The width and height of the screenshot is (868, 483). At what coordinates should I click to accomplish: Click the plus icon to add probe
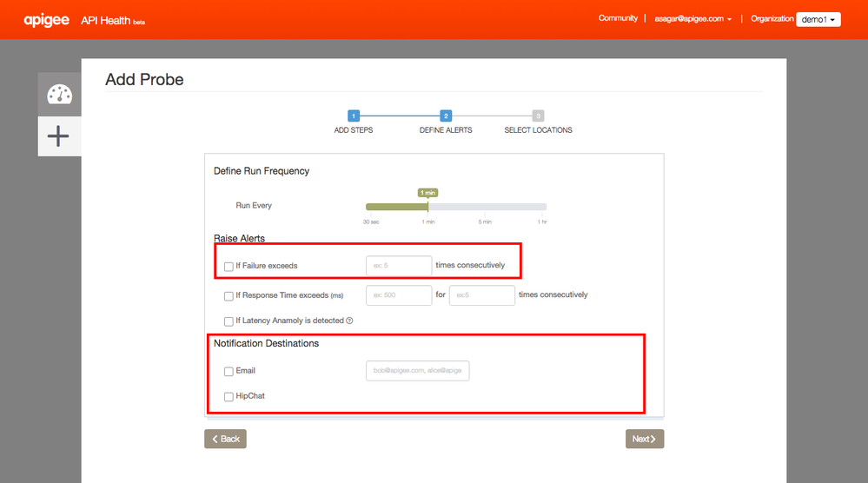pos(58,136)
